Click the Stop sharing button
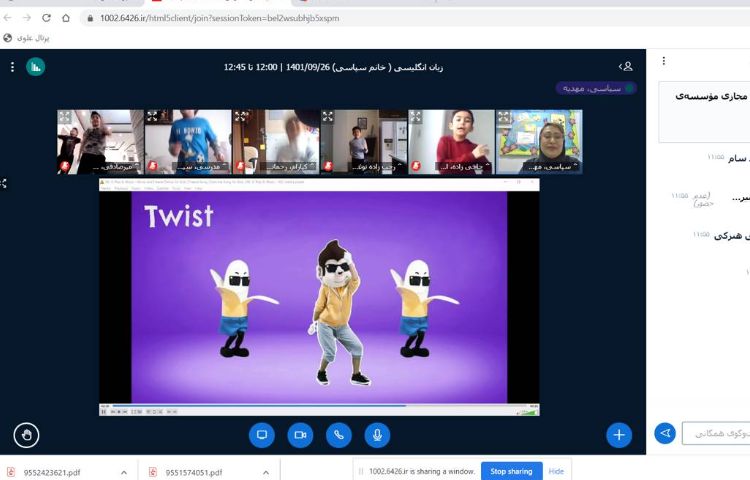Image resolution: width=750 pixels, height=480 pixels. tap(511, 471)
